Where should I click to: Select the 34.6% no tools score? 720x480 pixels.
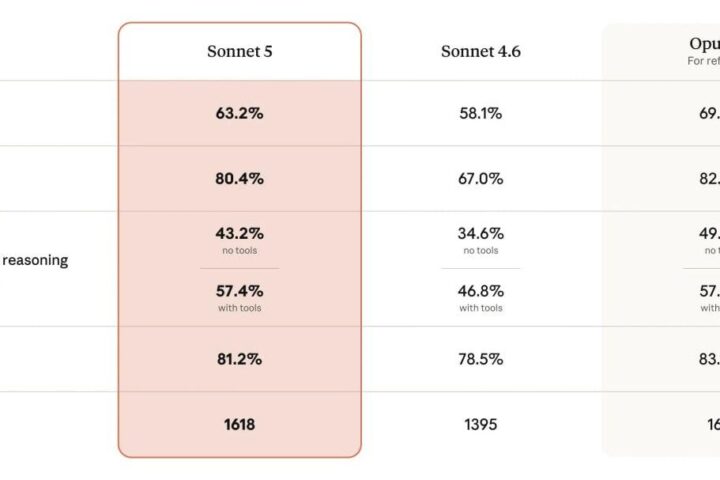tap(481, 233)
